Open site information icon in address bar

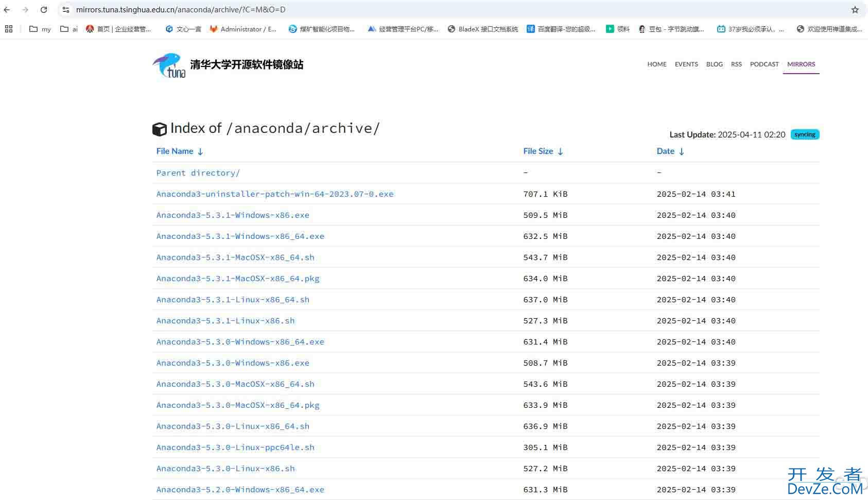[x=66, y=10]
